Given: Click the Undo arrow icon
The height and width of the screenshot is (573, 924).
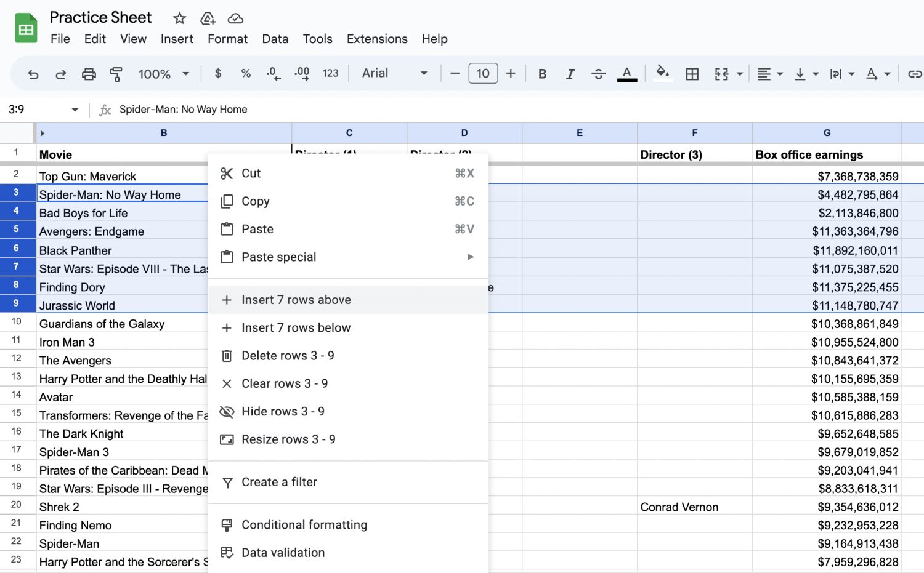Looking at the screenshot, I should click(x=33, y=74).
